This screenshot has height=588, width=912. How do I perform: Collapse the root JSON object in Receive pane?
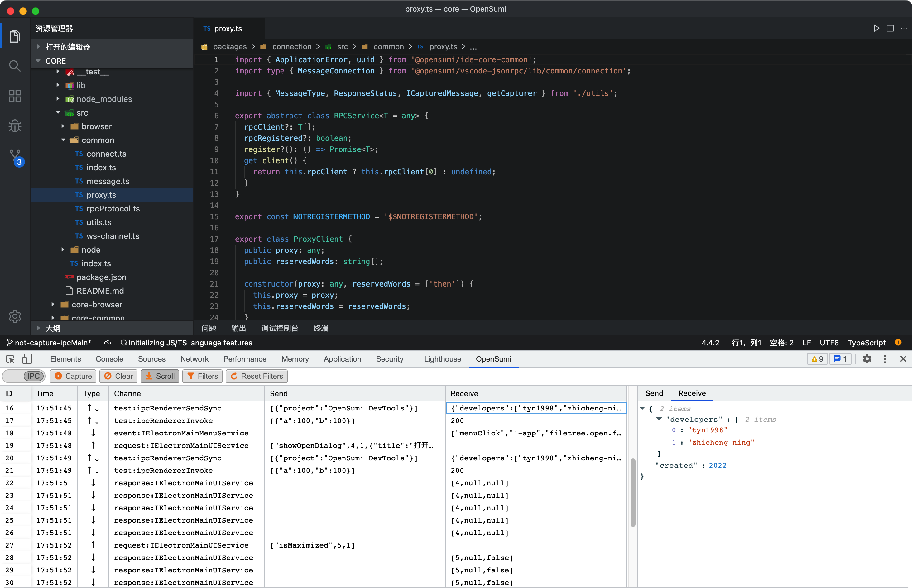tap(643, 408)
